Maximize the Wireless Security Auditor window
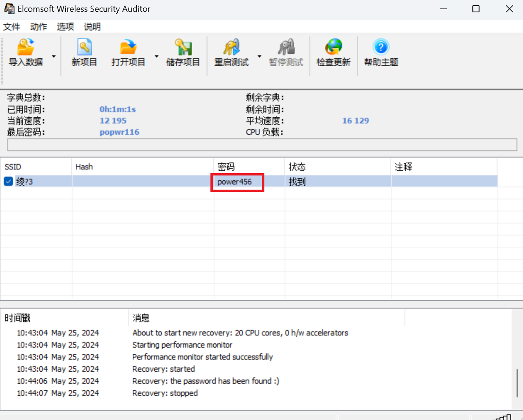523x420 pixels. (476, 9)
